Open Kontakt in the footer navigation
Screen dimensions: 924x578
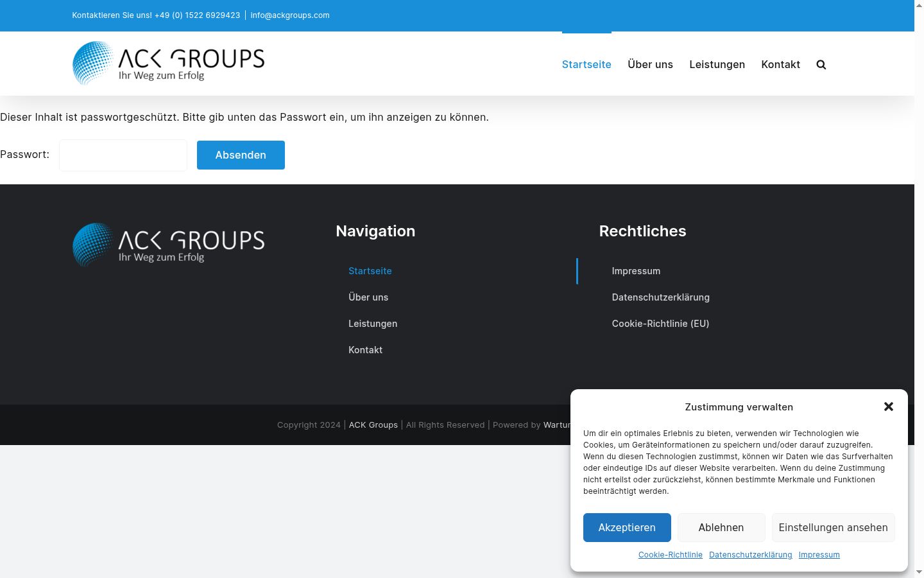click(x=365, y=350)
